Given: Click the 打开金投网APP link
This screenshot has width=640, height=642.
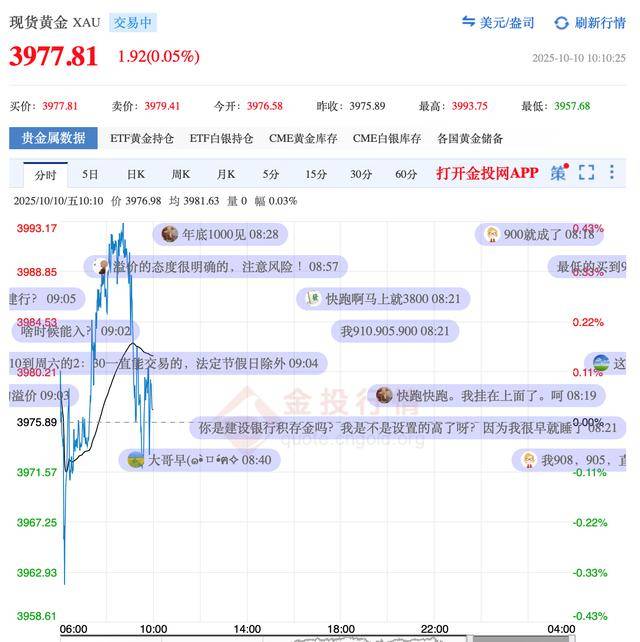Looking at the screenshot, I should pyautogui.click(x=487, y=173).
